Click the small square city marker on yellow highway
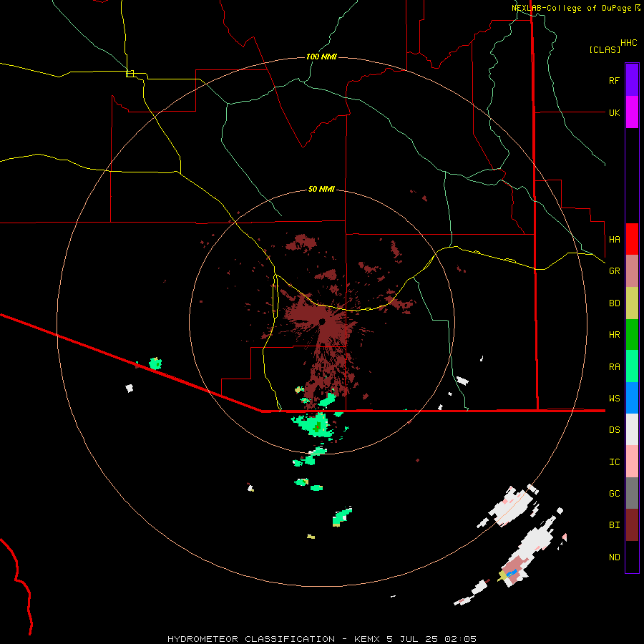Image resolution: width=644 pixels, height=644 pixels. coord(130,74)
